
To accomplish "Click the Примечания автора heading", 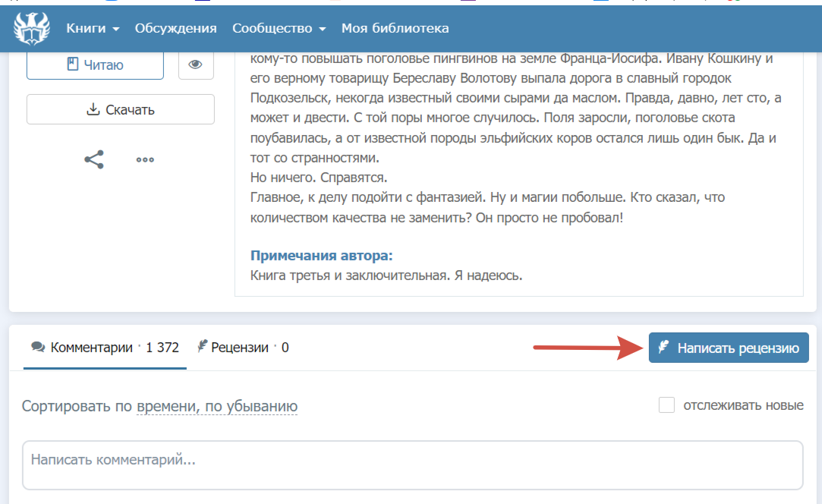I will [x=321, y=255].
